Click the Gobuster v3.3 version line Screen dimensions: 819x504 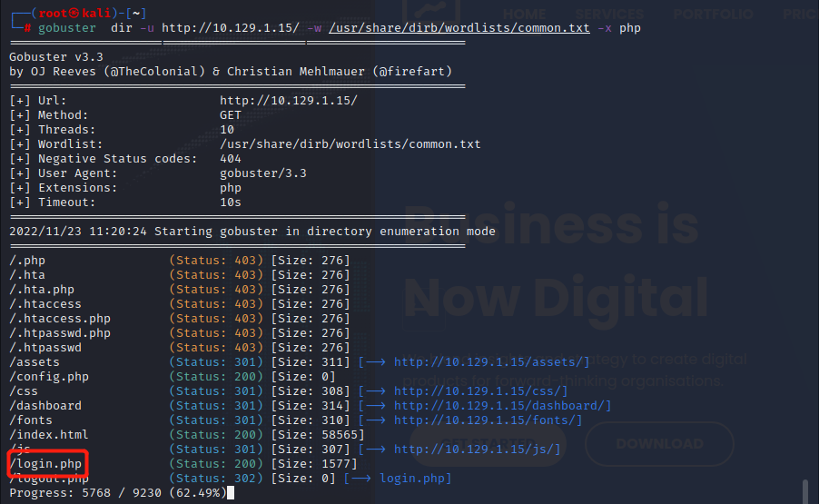coord(56,57)
